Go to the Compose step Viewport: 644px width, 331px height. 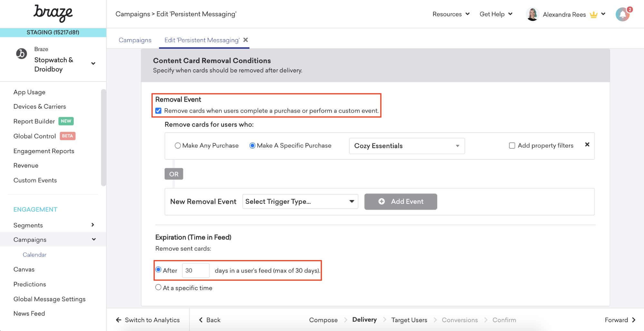(x=323, y=320)
